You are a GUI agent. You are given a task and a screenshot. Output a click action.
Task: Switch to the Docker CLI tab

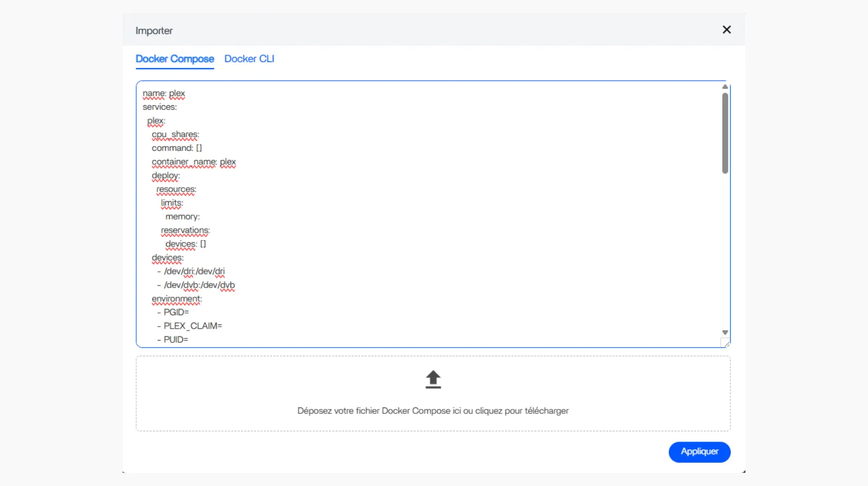click(249, 59)
